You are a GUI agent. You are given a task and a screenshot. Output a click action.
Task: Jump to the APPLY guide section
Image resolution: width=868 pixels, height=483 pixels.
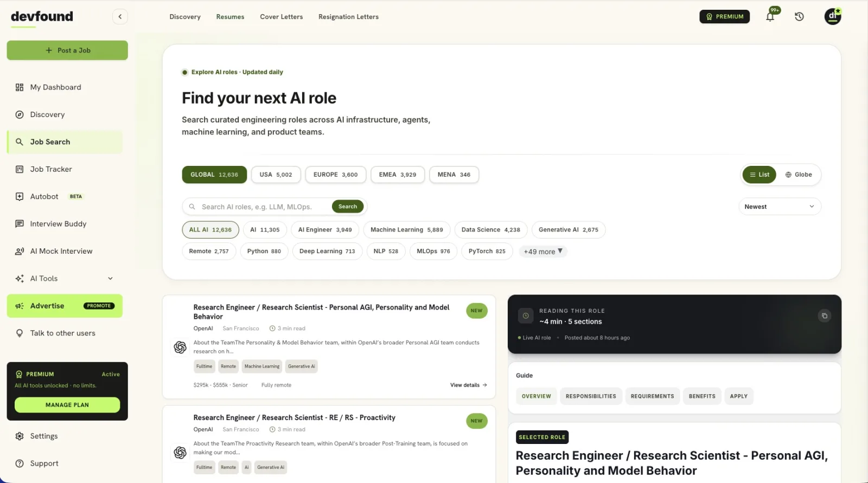click(x=738, y=396)
